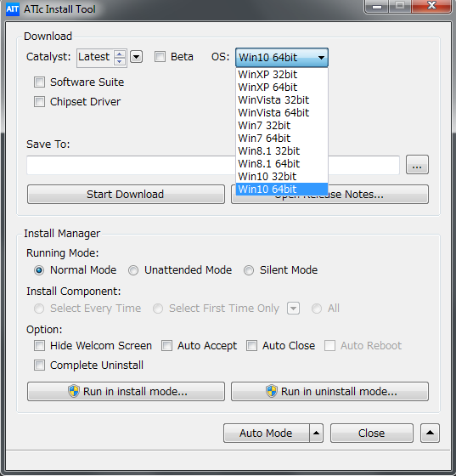Choose highlighted Win10 64bit list option
456x476 pixels.
pos(282,189)
